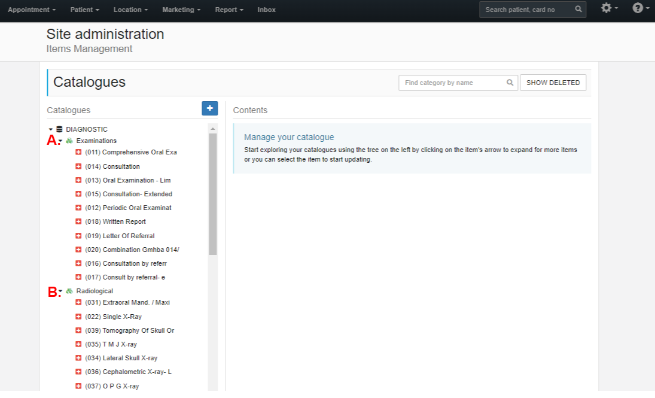
Task: Collapse the Examinations category
Action: 61,141
